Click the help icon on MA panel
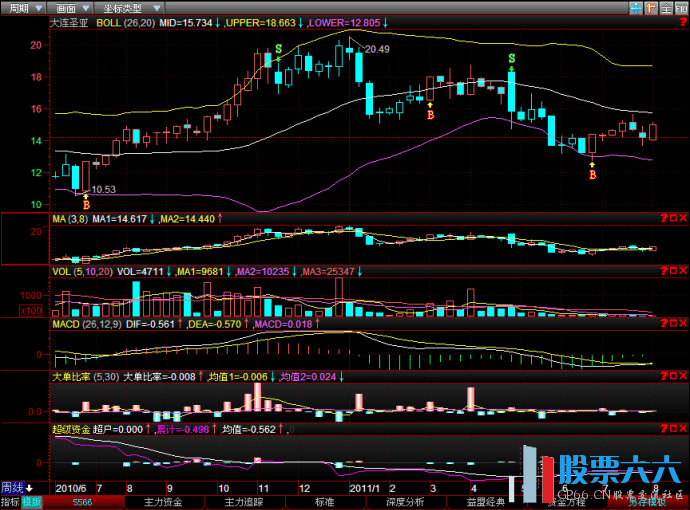The image size is (690, 510). tap(664, 217)
